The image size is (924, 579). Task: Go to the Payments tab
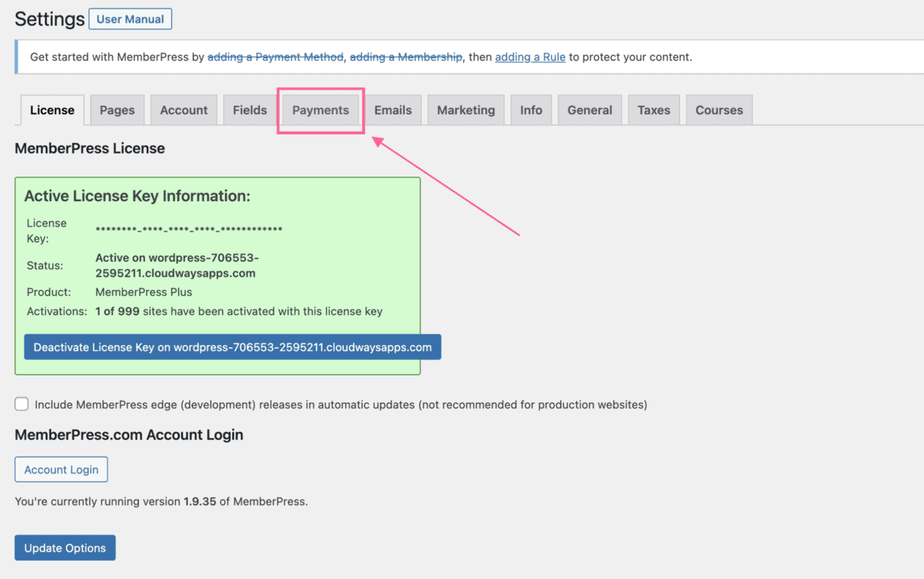320,110
